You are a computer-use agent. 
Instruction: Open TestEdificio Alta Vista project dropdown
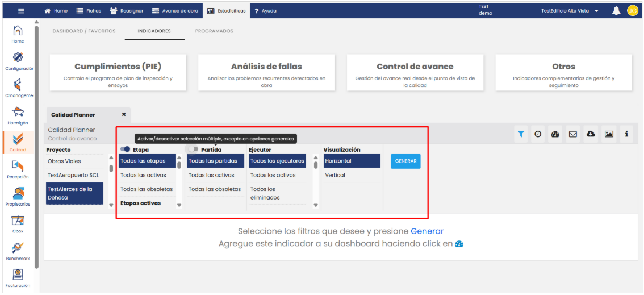[570, 11]
